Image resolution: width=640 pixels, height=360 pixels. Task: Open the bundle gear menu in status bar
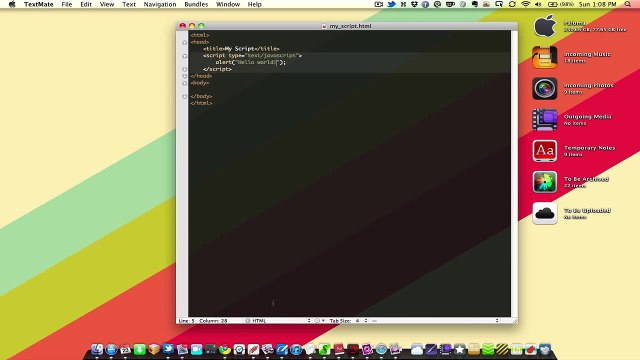(x=319, y=321)
